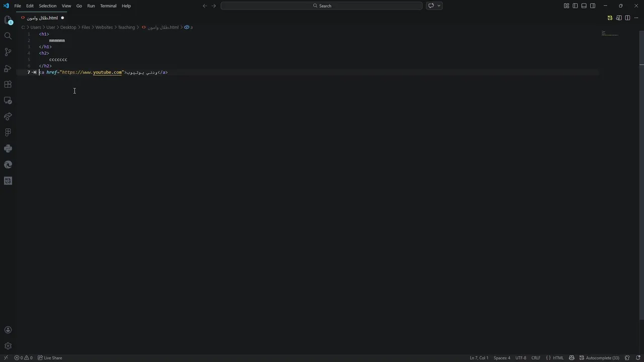This screenshot has width=644, height=362.
Task: Open the Source Control view
Action: point(8,52)
